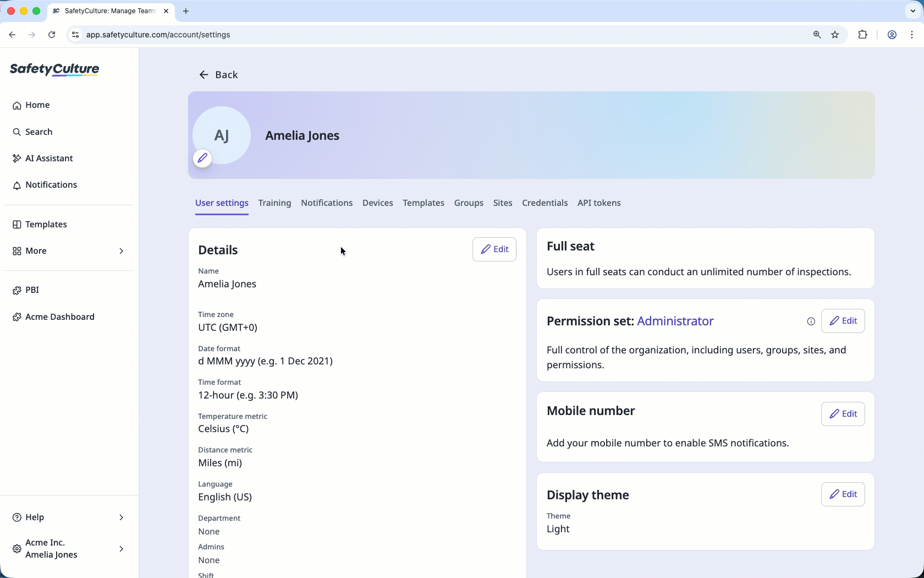Open the tab search dropdown arrow
Screen dimensions: 924x578
(x=913, y=11)
